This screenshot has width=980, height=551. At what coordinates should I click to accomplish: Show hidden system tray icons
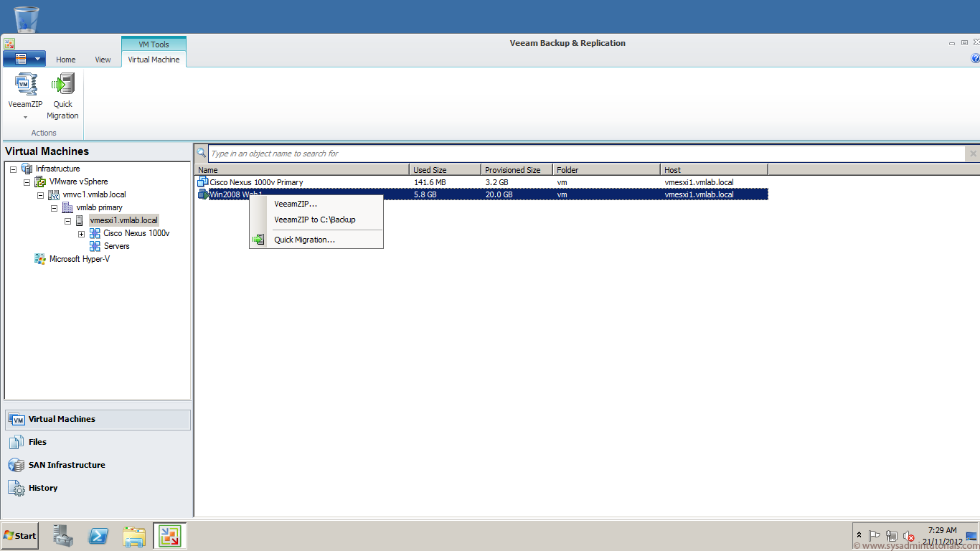tap(859, 535)
